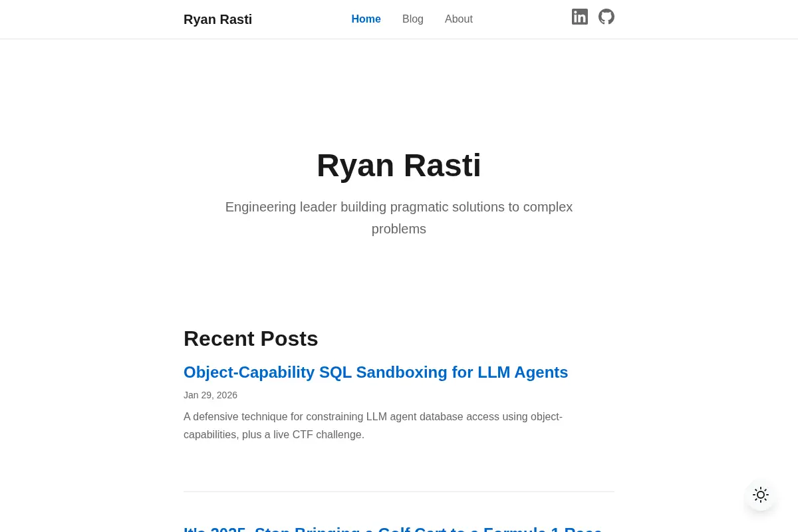Open the GitHub profile icon

coord(606,17)
